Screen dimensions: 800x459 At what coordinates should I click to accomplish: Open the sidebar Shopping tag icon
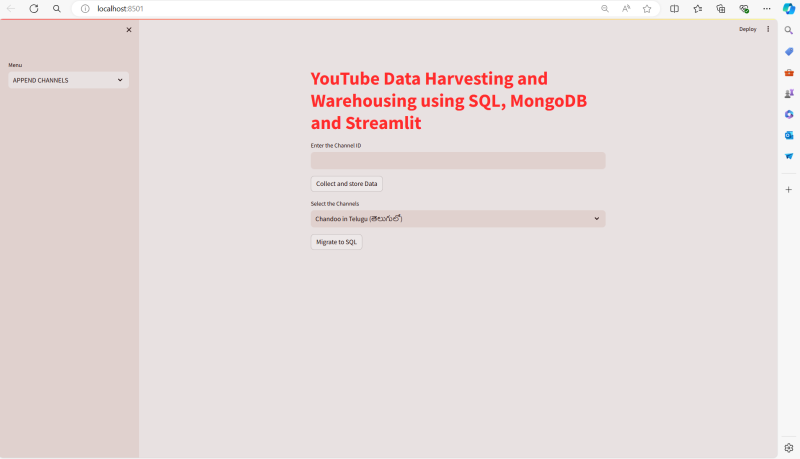coord(789,52)
